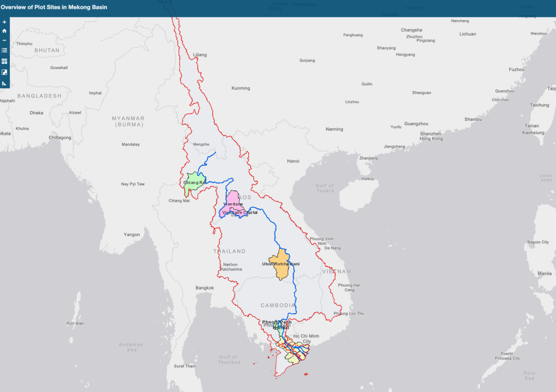Click the 'MYANMAR (BURMA)' country label
This screenshot has width=556, height=392.
(128, 121)
